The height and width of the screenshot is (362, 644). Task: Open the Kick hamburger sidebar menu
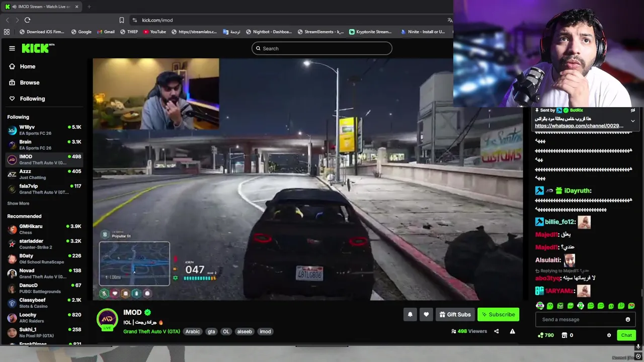tap(12, 48)
